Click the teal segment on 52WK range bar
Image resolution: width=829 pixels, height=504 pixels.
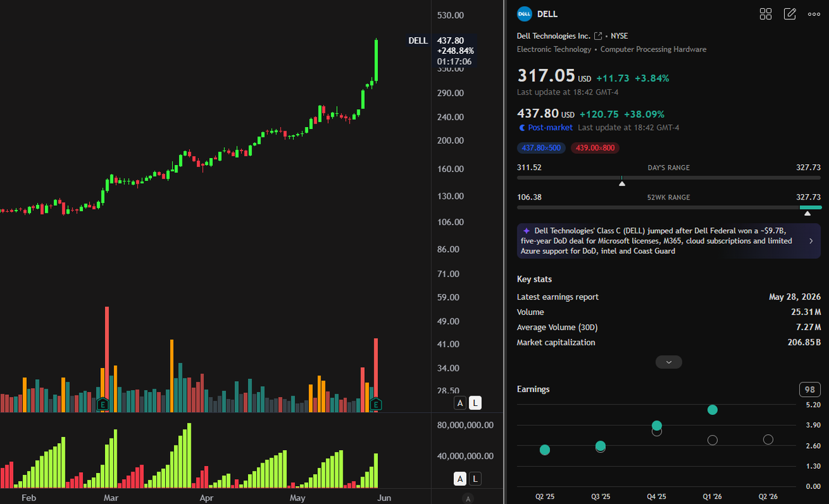click(x=810, y=207)
